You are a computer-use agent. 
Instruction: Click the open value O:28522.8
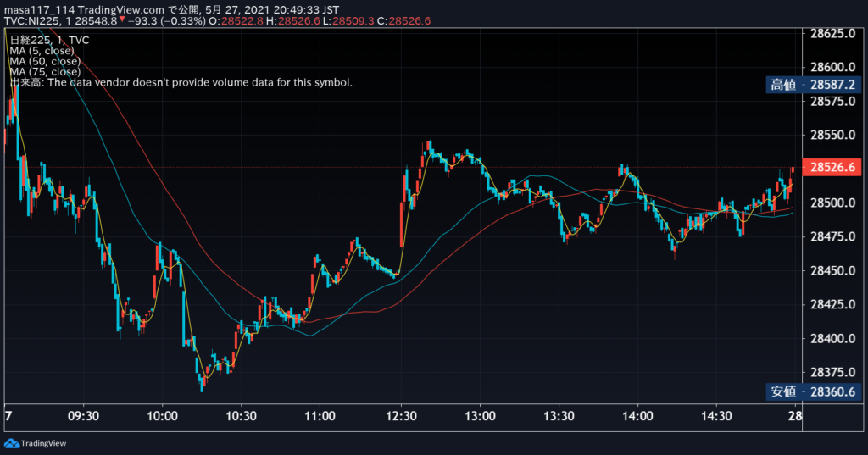click(236, 21)
